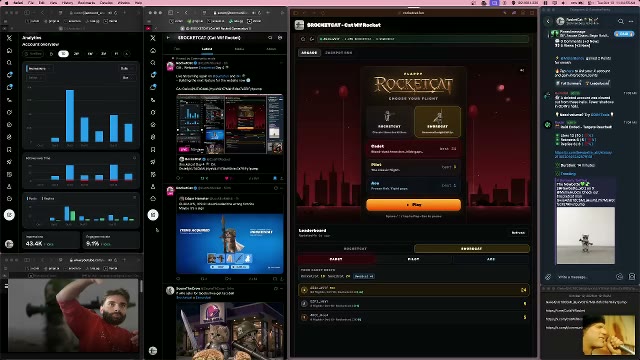Viewport: 640px width, 360px height.
Task: Open emoji picker in Telegram message bar
Action: pyautogui.click(x=619, y=277)
